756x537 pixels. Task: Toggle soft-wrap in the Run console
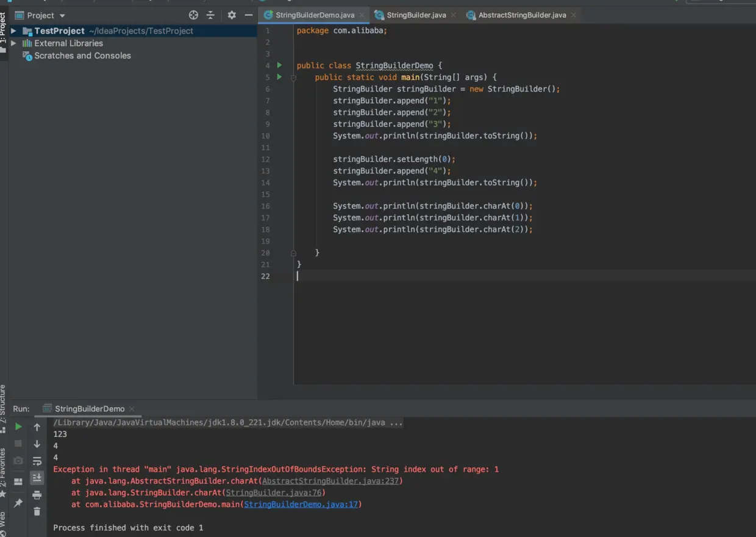37,461
